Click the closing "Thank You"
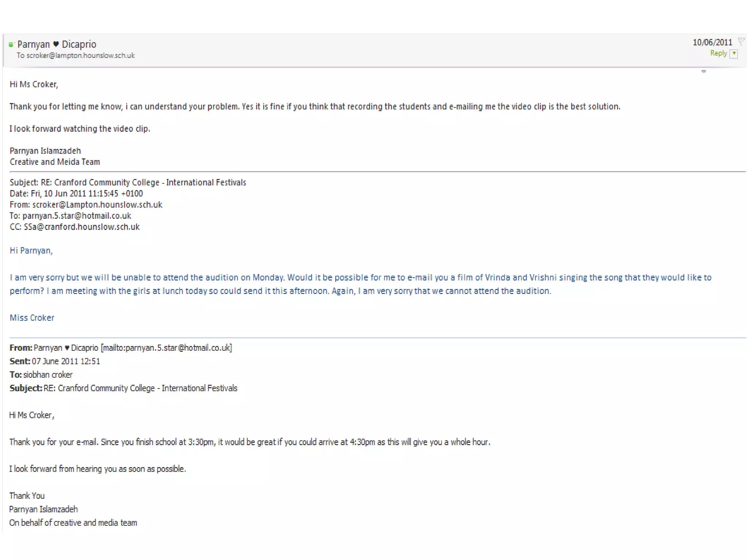Viewport: 747px width, 560px height. point(27,496)
